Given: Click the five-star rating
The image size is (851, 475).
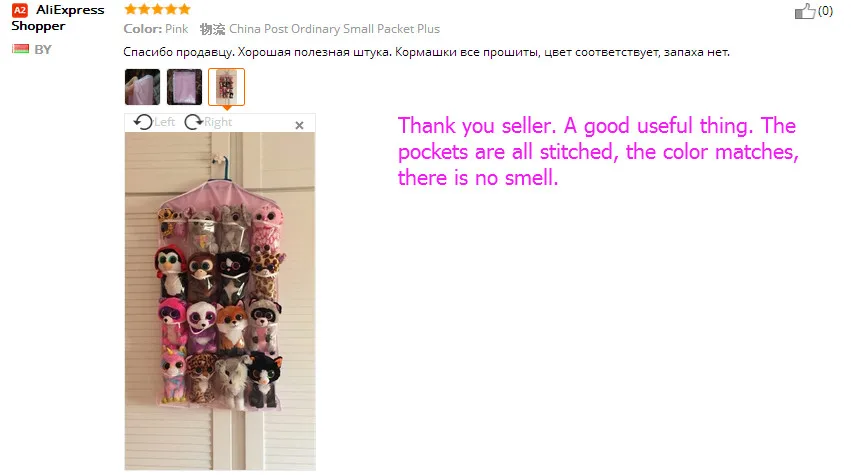Looking at the screenshot, I should coord(157,9).
